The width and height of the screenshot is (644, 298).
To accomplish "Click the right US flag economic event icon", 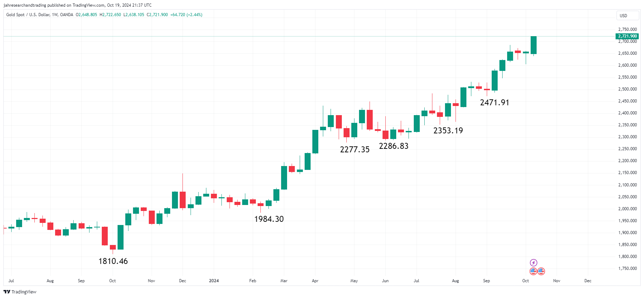I will click(x=541, y=271).
